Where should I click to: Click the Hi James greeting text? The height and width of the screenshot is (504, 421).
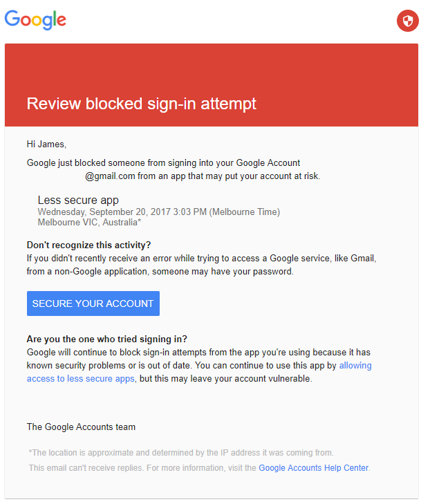[46, 144]
